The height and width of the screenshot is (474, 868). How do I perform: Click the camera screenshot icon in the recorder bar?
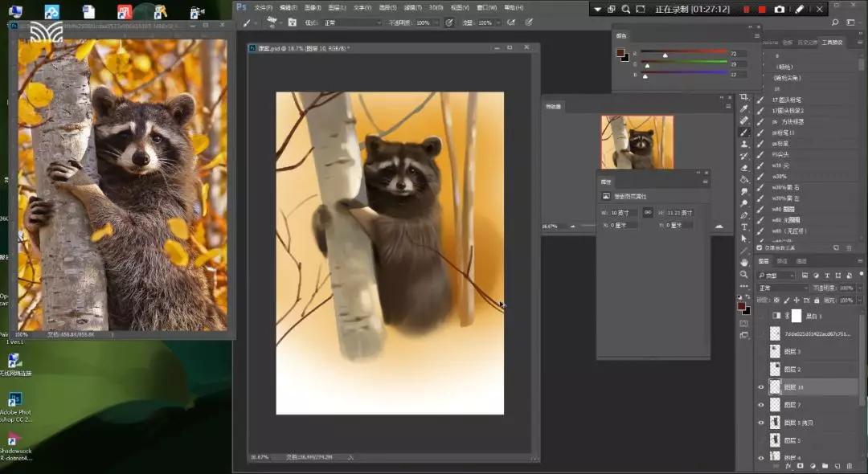[x=779, y=9]
